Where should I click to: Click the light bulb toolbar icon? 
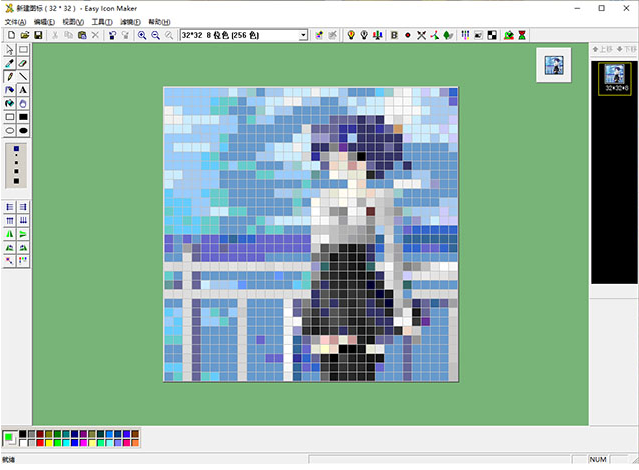(x=351, y=35)
